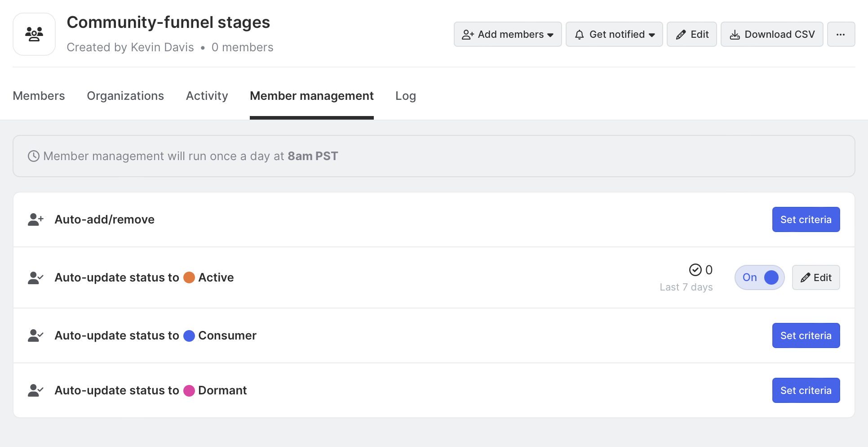Click the person-check icon in the Consumer row
This screenshot has height=447, width=868.
pyautogui.click(x=35, y=335)
